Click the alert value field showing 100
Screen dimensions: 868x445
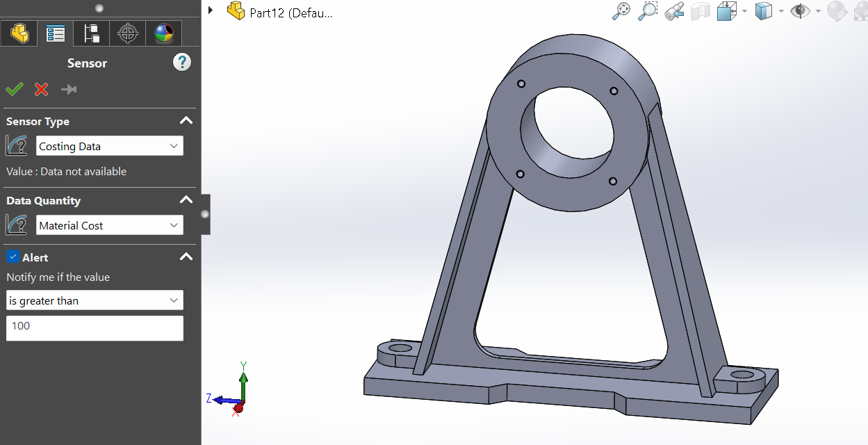[95, 328]
